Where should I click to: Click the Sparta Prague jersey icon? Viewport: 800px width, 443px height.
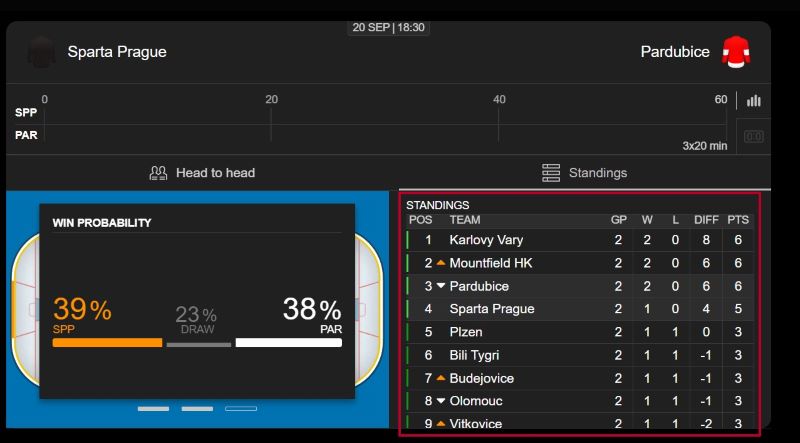pyautogui.click(x=41, y=51)
